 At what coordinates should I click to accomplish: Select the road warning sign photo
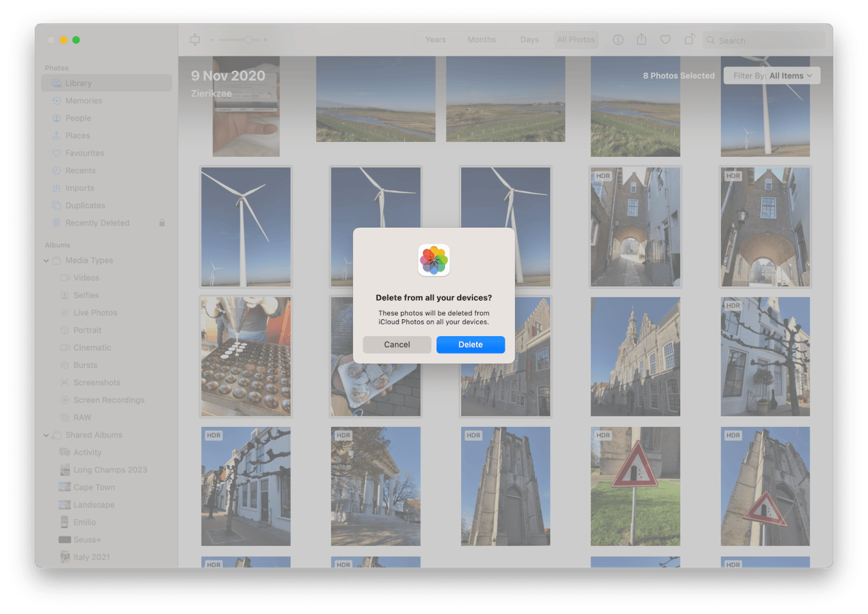[x=635, y=486]
